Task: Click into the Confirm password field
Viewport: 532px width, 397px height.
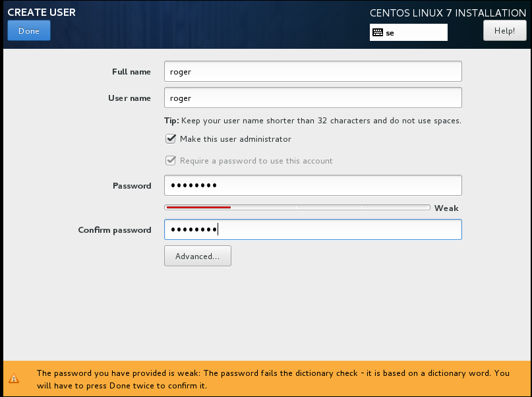Action: [313, 229]
